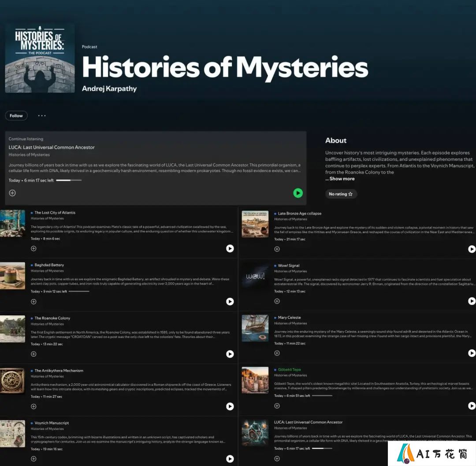Open the Antikythera Mechanism gear thumbnail
This screenshot has width=476, height=466.
coord(12,381)
